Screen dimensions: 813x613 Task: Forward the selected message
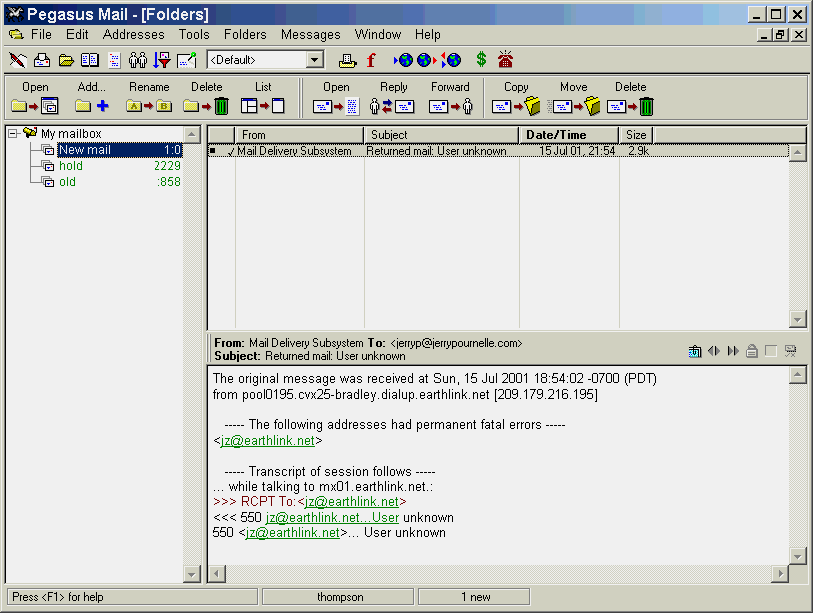[450, 106]
